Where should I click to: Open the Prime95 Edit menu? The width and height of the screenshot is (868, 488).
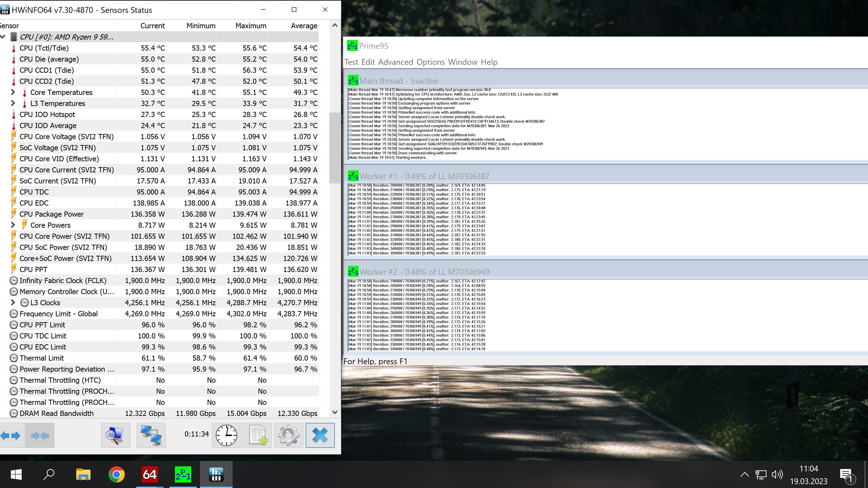tap(368, 62)
